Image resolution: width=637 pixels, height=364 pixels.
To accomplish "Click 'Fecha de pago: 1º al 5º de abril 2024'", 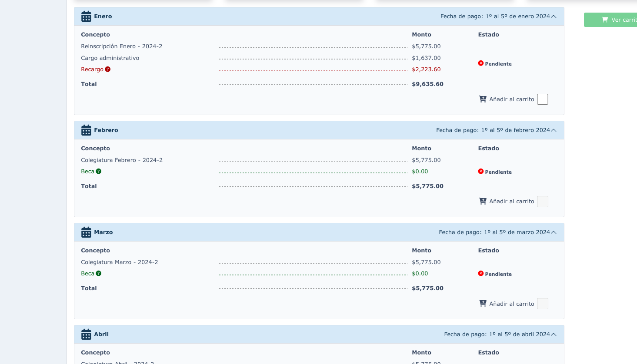I will [x=497, y=334].
